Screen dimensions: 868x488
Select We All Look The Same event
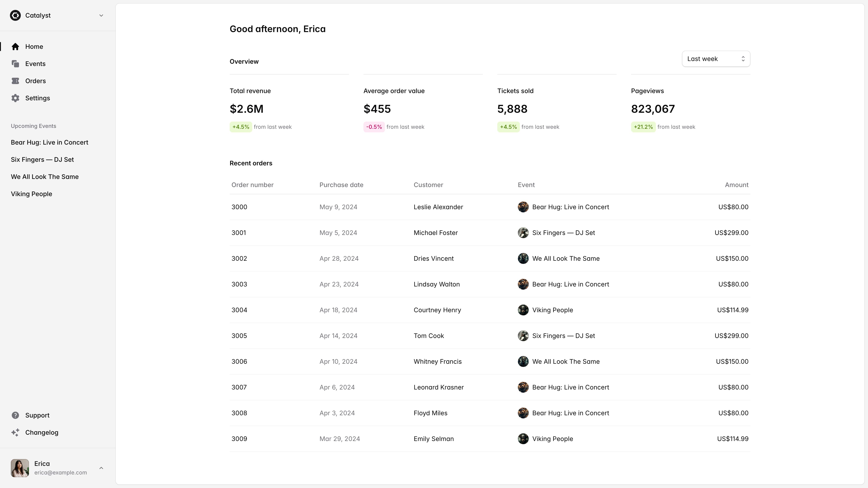coord(45,177)
